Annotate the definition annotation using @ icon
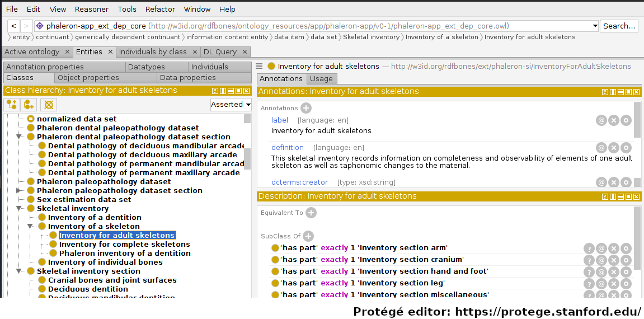Screen dimensions: 644x319 tap(601, 147)
